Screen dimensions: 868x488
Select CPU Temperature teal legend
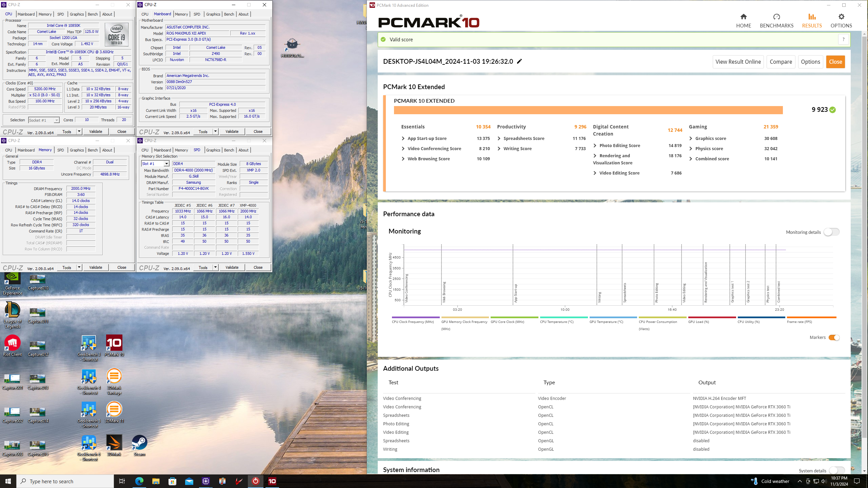click(x=564, y=320)
